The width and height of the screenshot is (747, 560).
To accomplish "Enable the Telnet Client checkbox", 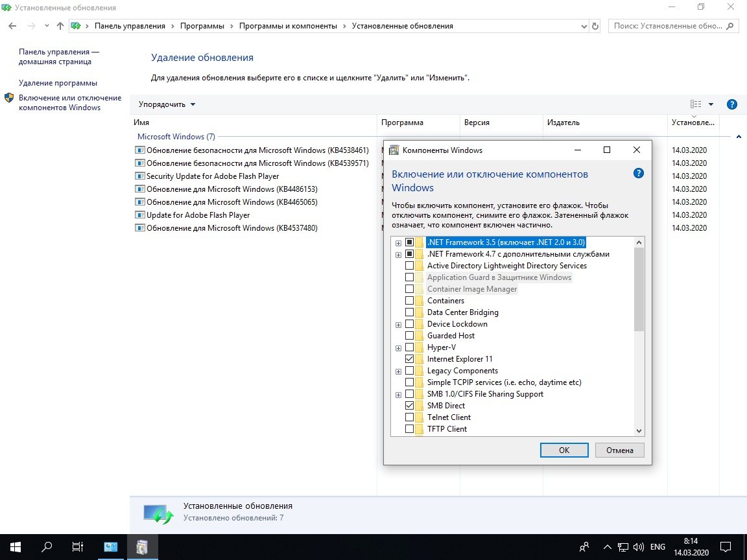I will tap(409, 417).
